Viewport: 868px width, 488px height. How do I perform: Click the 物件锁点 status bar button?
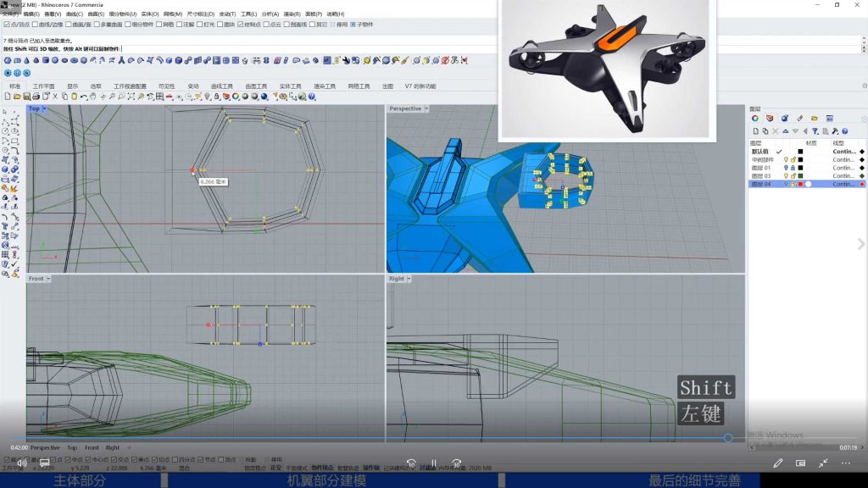point(322,468)
